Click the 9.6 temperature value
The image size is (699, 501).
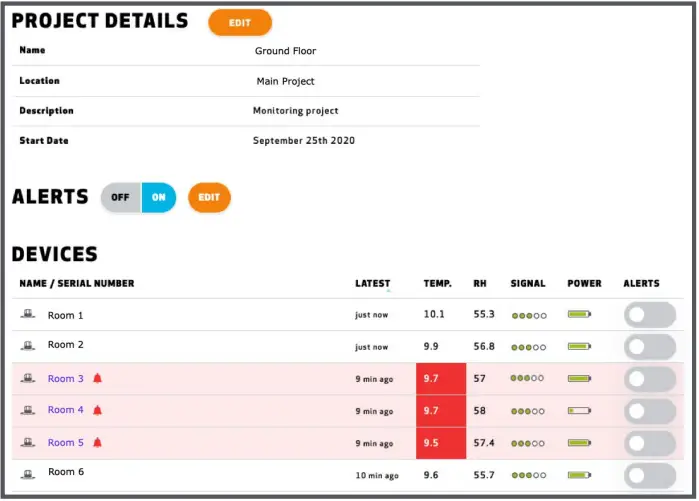coord(431,475)
